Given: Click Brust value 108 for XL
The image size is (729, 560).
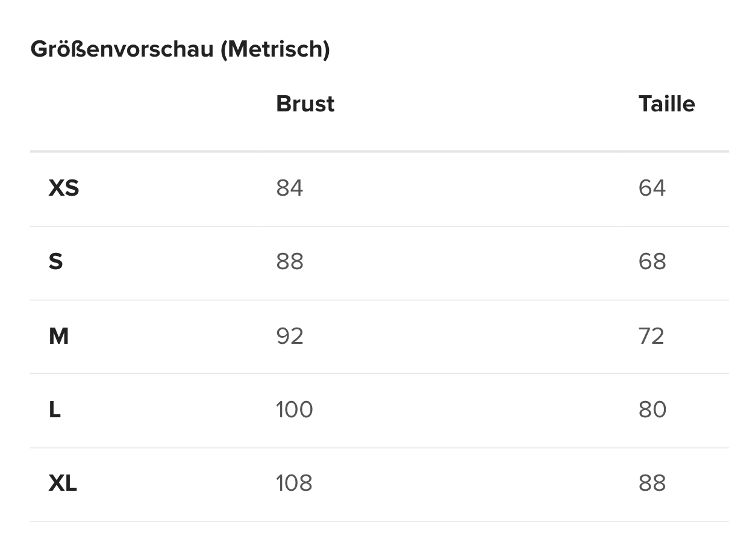Looking at the screenshot, I should (x=294, y=484).
